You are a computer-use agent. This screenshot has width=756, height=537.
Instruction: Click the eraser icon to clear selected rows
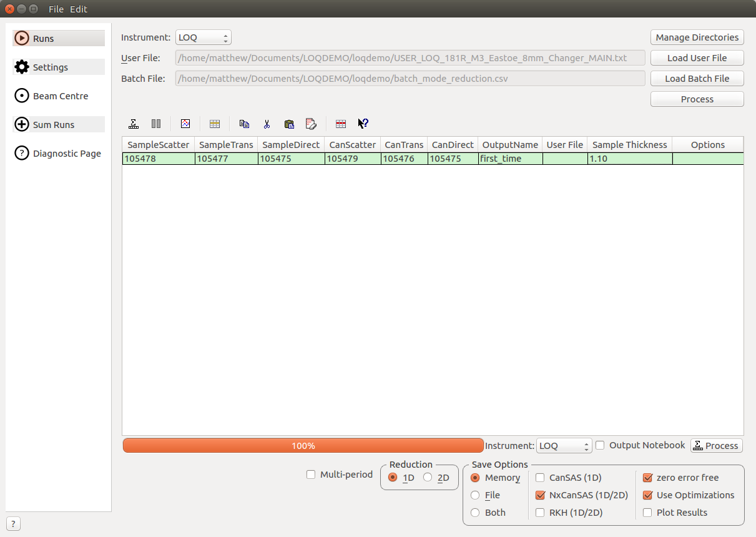pos(311,124)
